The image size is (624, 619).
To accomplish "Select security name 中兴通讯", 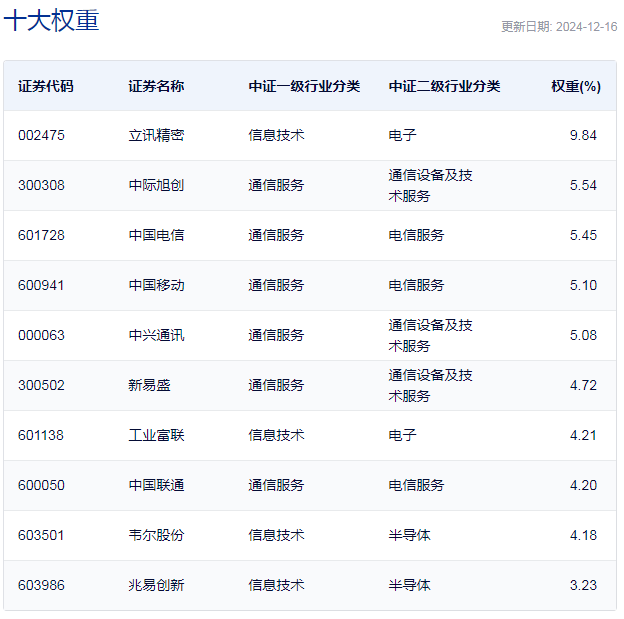I will click(156, 335).
